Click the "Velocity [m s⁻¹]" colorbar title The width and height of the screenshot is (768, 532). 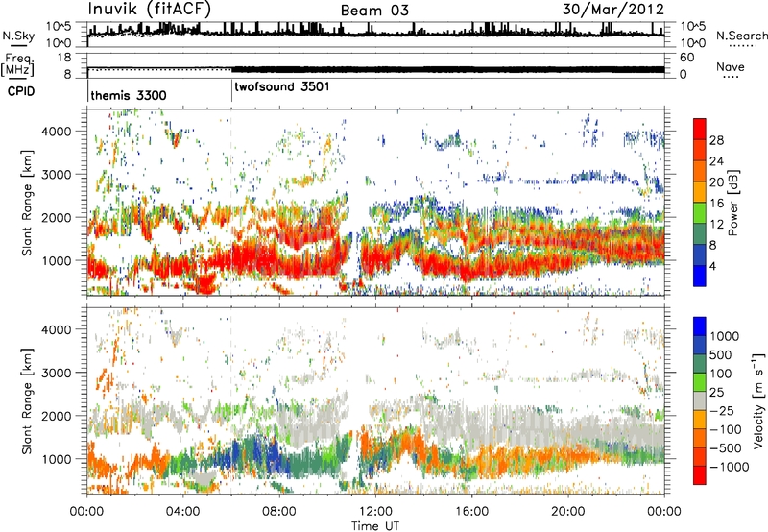click(758, 400)
